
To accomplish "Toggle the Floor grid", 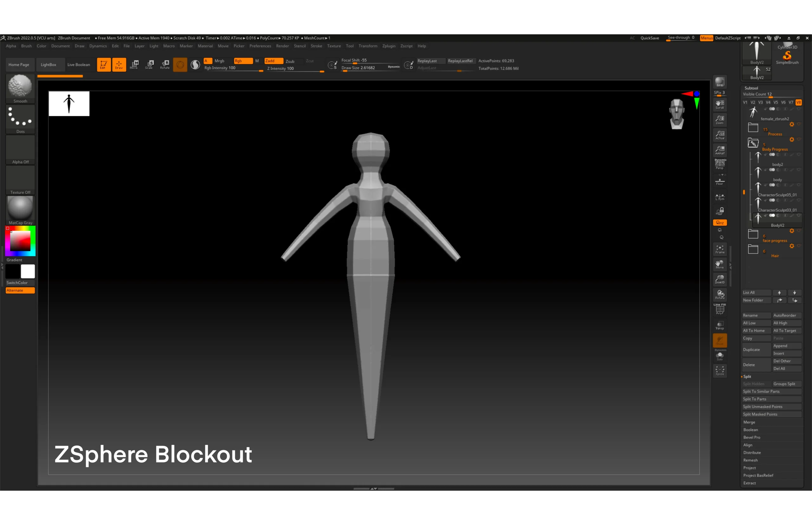I will (720, 181).
